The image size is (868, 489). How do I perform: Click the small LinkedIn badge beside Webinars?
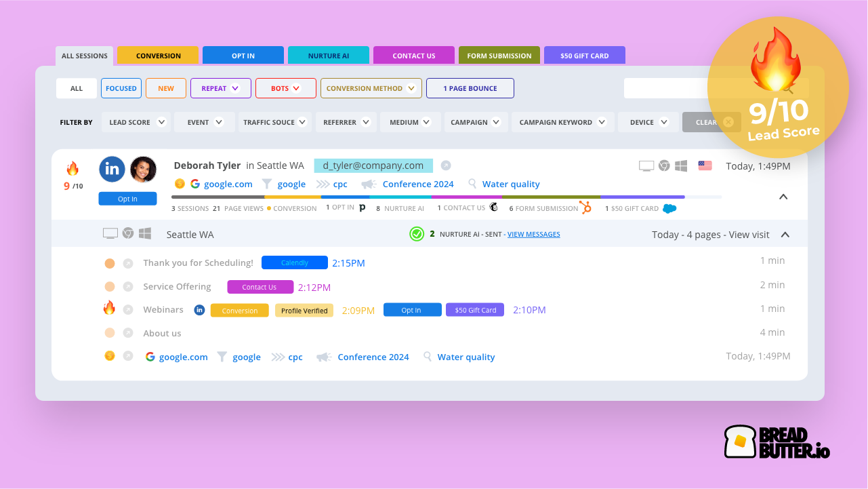pyautogui.click(x=199, y=310)
